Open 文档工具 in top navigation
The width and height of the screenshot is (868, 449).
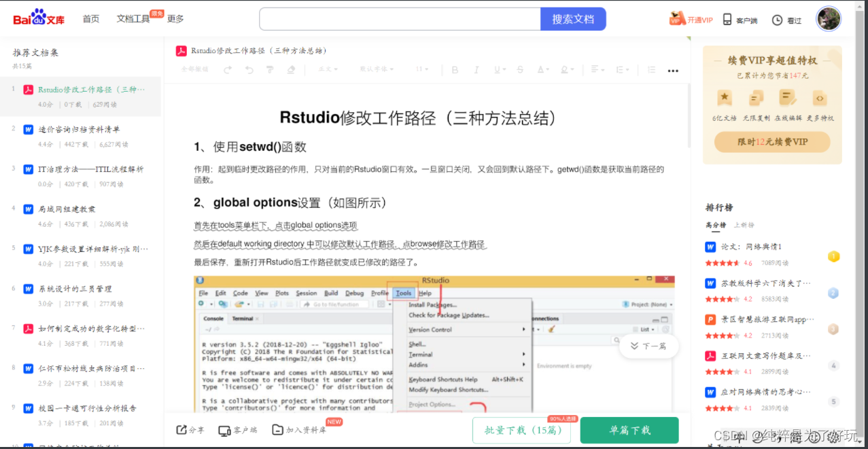coord(133,19)
